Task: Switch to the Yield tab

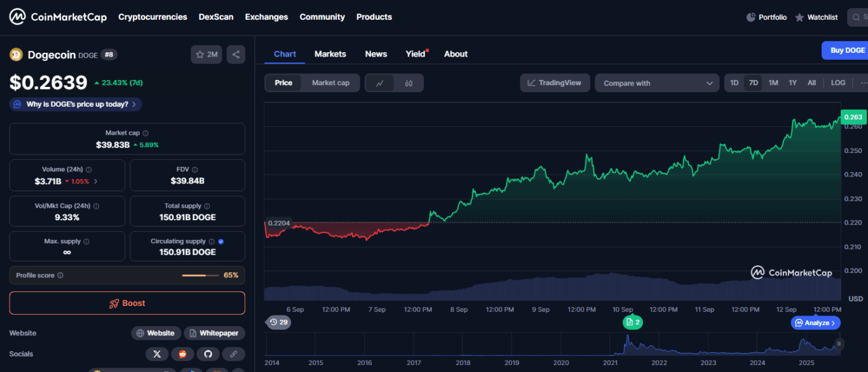Action: (416, 54)
